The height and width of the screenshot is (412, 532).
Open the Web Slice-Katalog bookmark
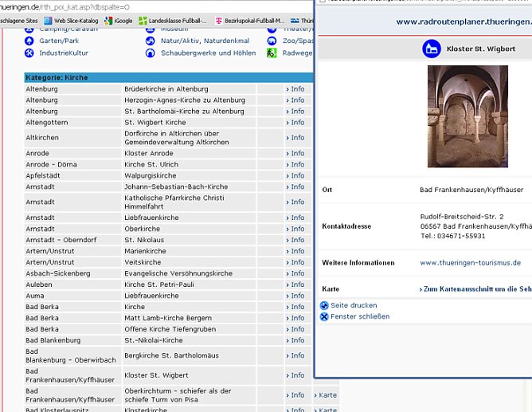point(76,21)
